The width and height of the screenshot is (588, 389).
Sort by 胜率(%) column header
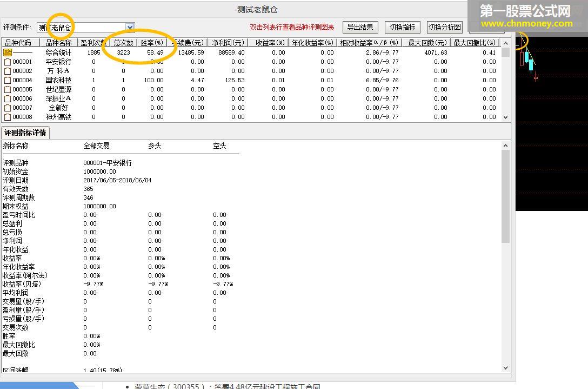152,43
